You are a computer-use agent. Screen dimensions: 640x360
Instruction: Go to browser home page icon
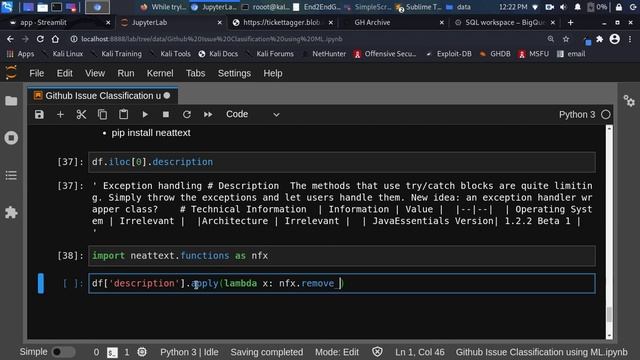click(55, 39)
